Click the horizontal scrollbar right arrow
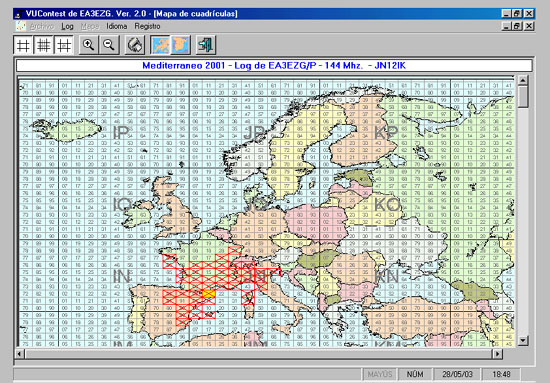Image resolution: width=550 pixels, height=383 pixels. coord(497,354)
